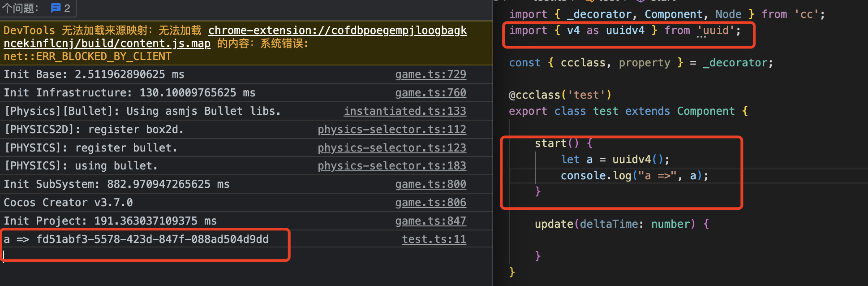Click the logged UUID output text
Viewport: 868px width, 286px height.
(152, 239)
